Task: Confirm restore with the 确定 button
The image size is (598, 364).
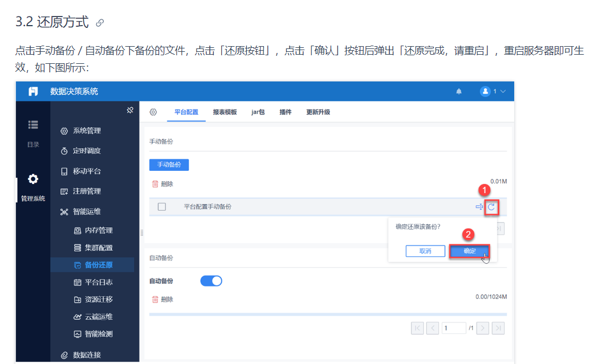Action: (469, 251)
